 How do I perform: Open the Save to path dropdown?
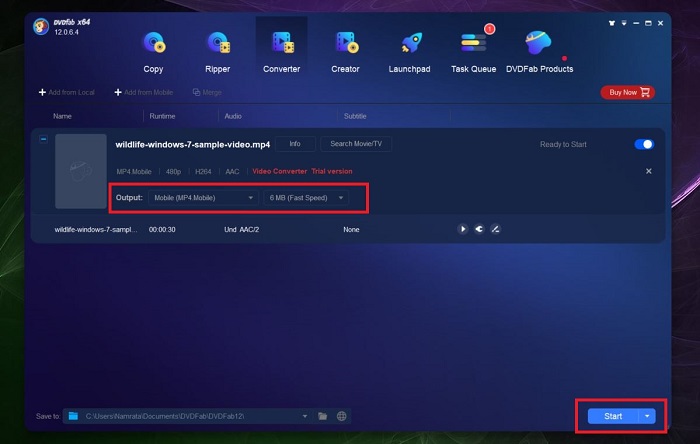(304, 416)
